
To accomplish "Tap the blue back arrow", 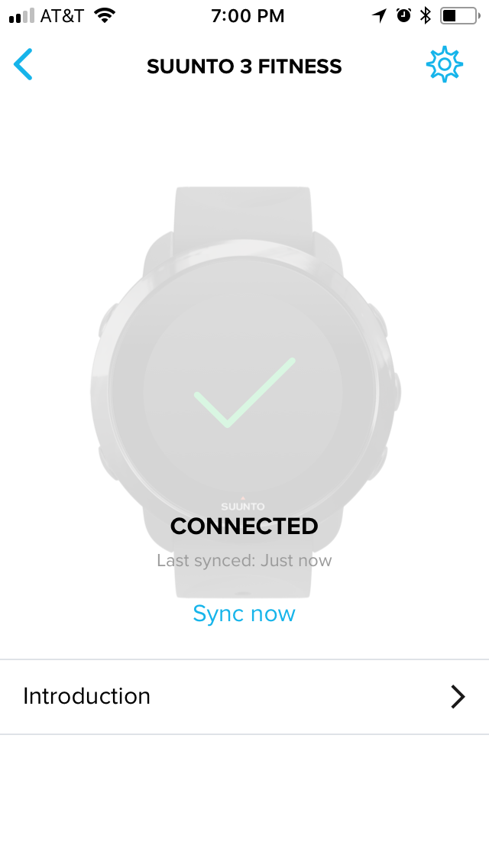I will click(x=23, y=65).
